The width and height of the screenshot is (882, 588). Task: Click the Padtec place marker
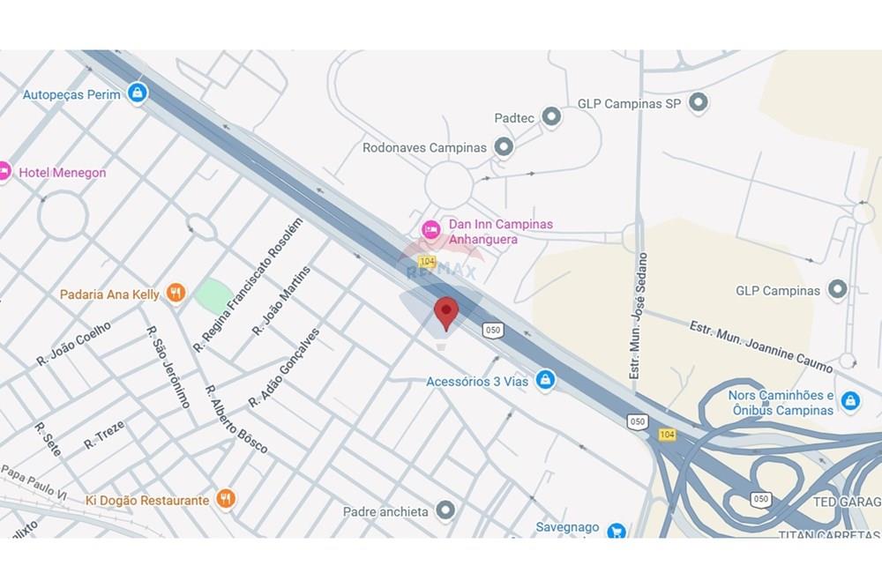[x=551, y=117]
